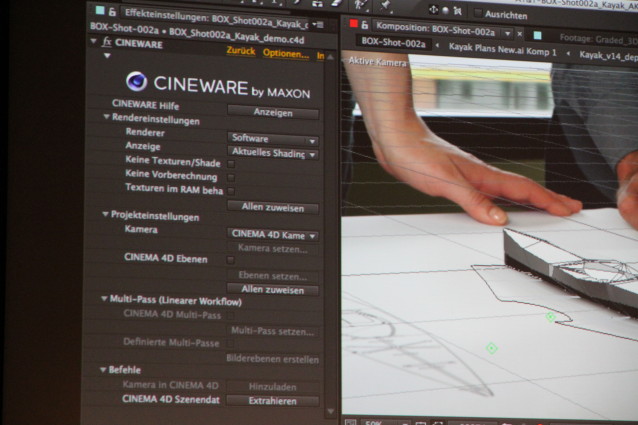Image resolution: width=638 pixels, height=425 pixels.
Task: Open the Footage: Graded tab
Action: coord(598,39)
